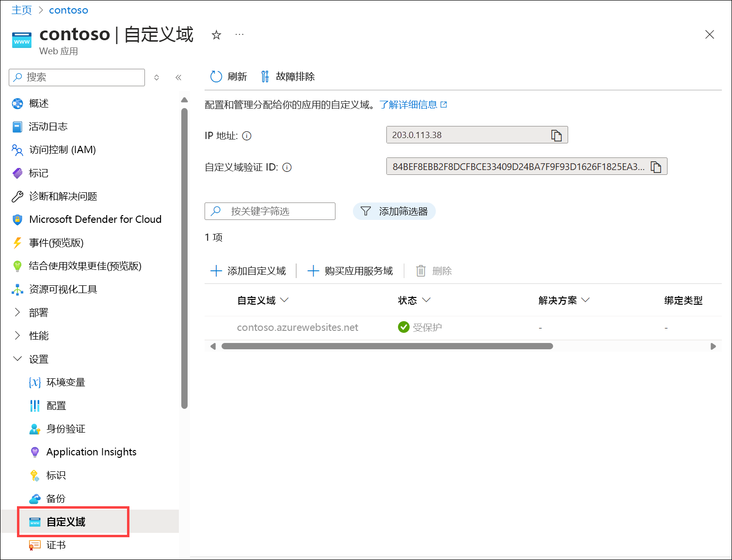Show info tooltip for IP 地址
Screen dimensions: 732x560
click(x=247, y=136)
